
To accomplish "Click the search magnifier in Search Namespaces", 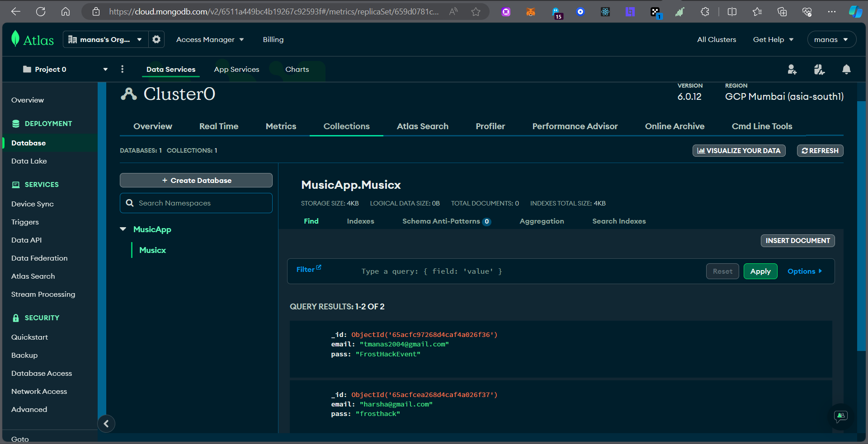I will click(130, 203).
